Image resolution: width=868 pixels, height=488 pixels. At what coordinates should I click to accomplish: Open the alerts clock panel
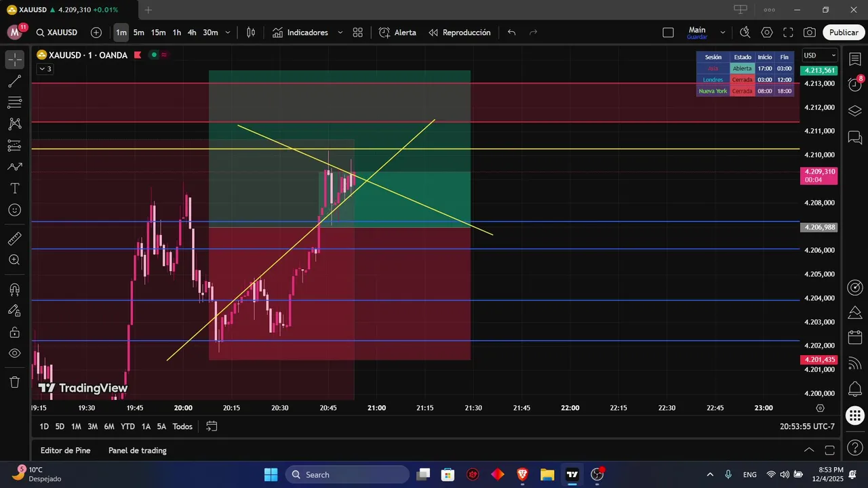[854, 85]
